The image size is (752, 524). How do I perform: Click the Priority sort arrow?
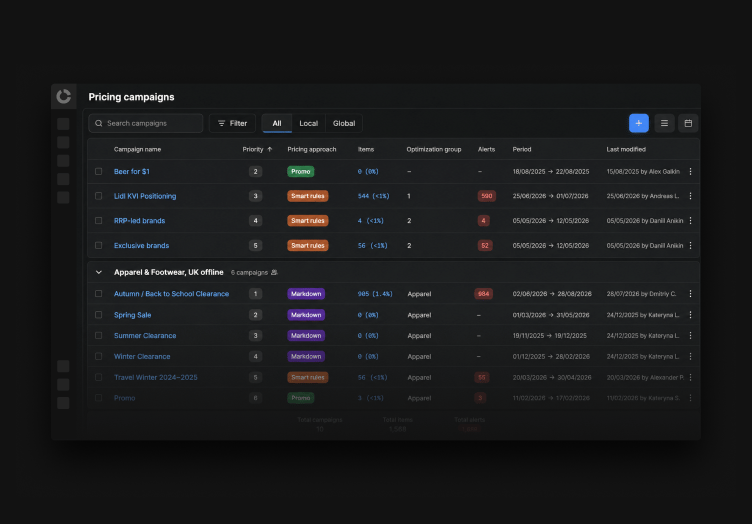tap(270, 149)
